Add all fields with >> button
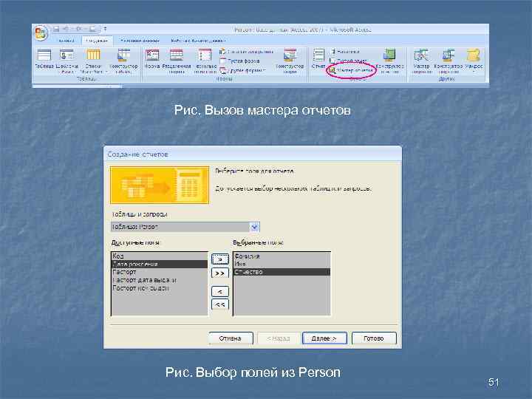This screenshot has height=399, width=532. coord(220,273)
